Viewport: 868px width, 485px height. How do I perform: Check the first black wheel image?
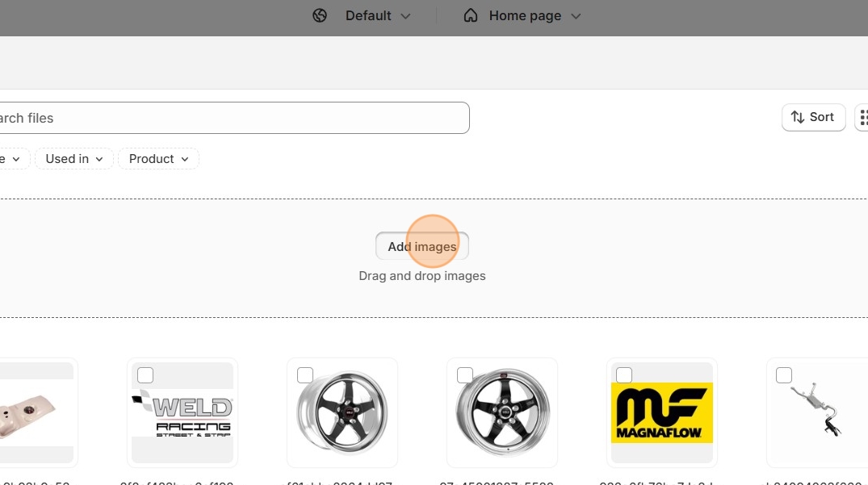305,375
